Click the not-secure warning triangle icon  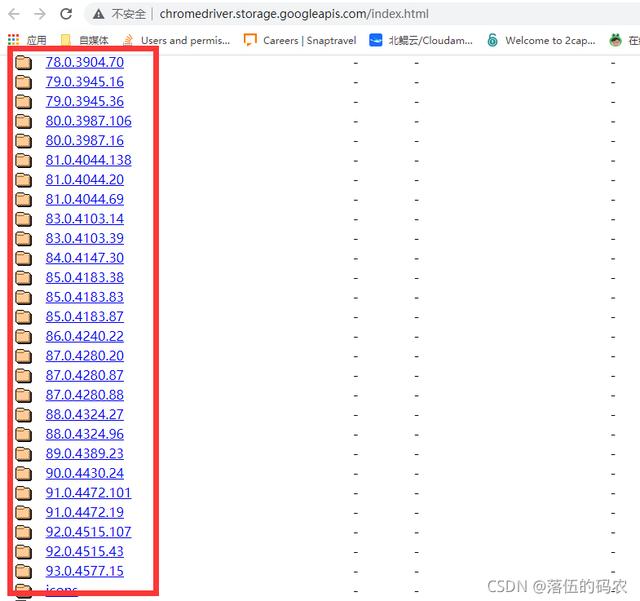pyautogui.click(x=98, y=14)
